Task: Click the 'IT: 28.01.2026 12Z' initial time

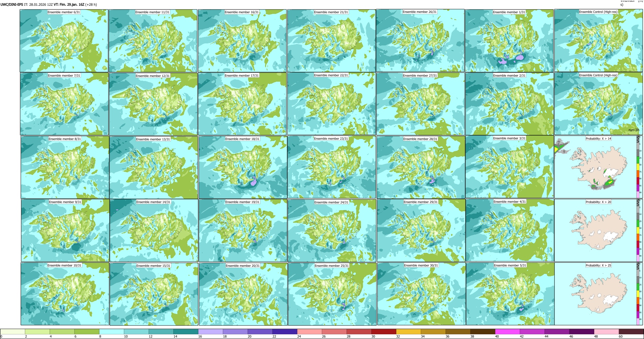Action: click(x=39, y=5)
